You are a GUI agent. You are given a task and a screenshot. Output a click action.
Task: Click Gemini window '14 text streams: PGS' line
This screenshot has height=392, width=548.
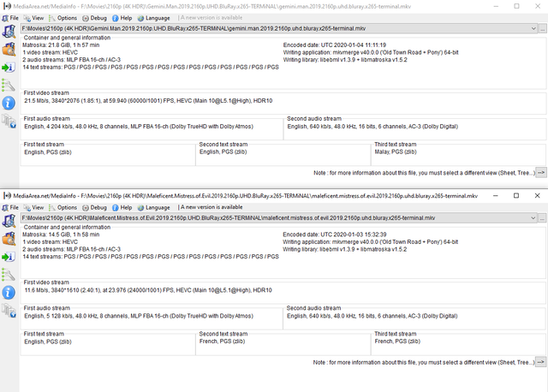point(151,67)
